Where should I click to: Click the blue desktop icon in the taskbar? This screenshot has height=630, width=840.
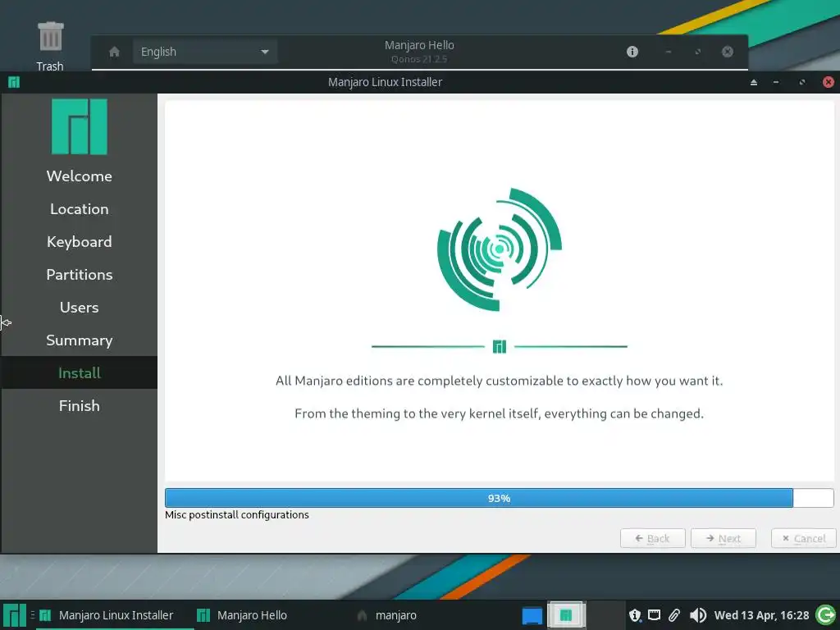(532, 615)
